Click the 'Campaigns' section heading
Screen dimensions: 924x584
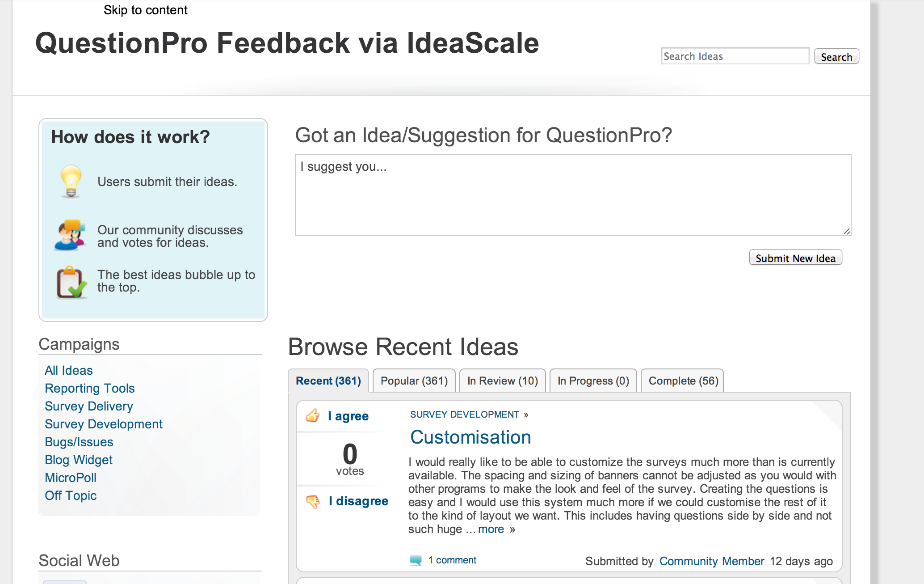click(79, 344)
